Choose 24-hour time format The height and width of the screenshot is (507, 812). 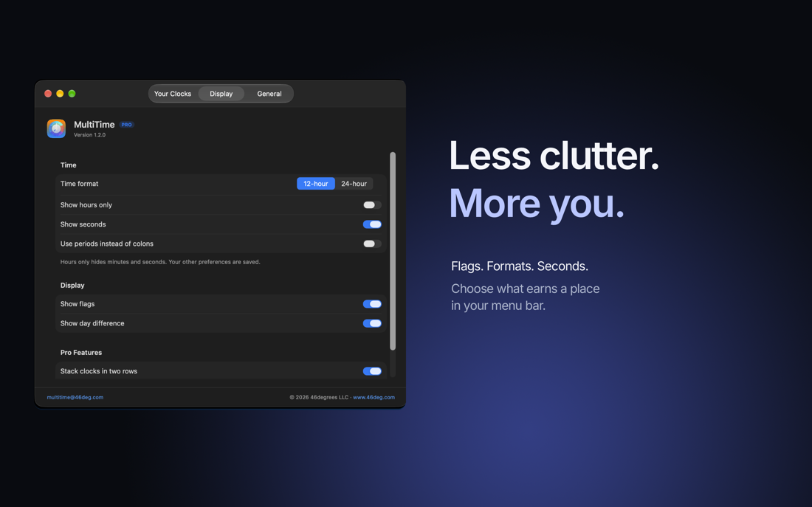354,184
